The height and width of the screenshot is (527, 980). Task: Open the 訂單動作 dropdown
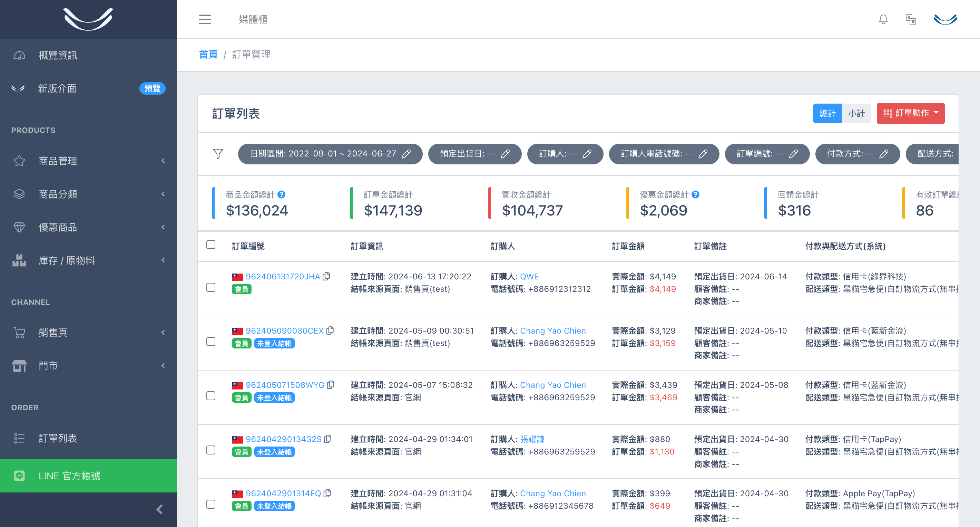(910, 113)
